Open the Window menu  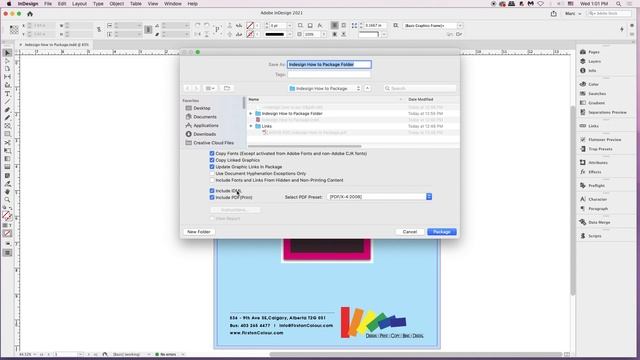pos(173,4)
